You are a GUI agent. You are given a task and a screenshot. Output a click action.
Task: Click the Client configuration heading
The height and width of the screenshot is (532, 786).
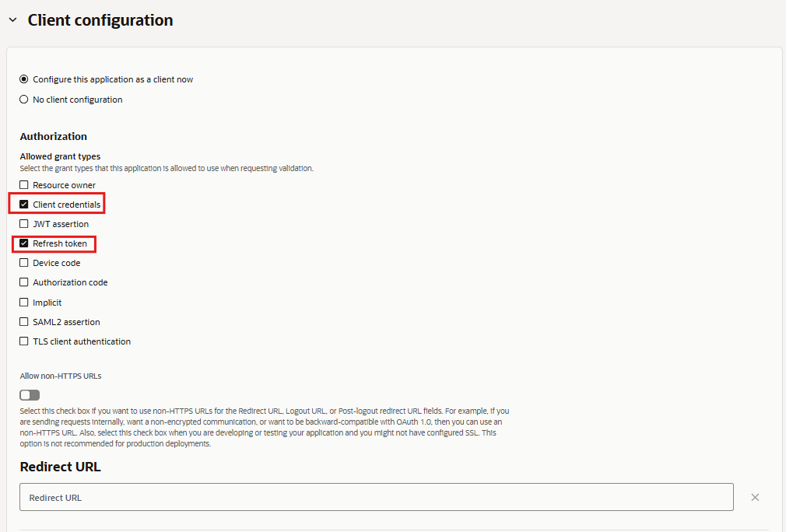(x=100, y=20)
